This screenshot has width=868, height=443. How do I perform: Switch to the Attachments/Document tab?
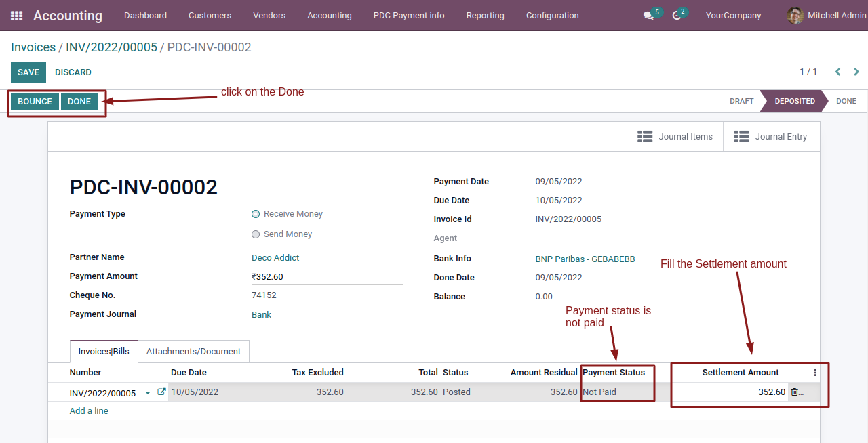click(x=193, y=352)
